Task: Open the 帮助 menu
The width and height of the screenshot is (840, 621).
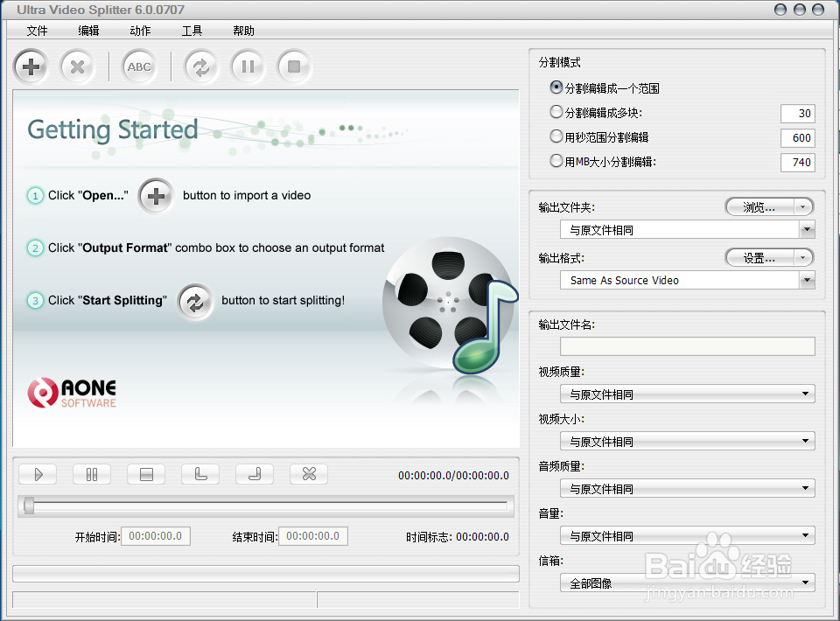Action: tap(244, 31)
